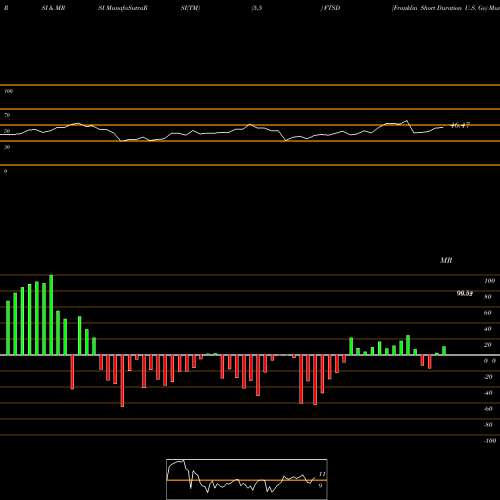Click the MR axis label -100
Screen dimensions: 500x500
click(489, 441)
